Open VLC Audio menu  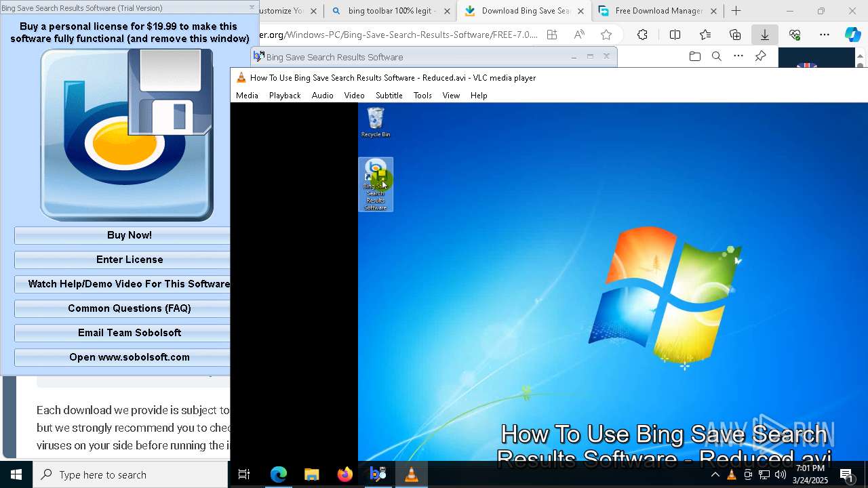[323, 96]
